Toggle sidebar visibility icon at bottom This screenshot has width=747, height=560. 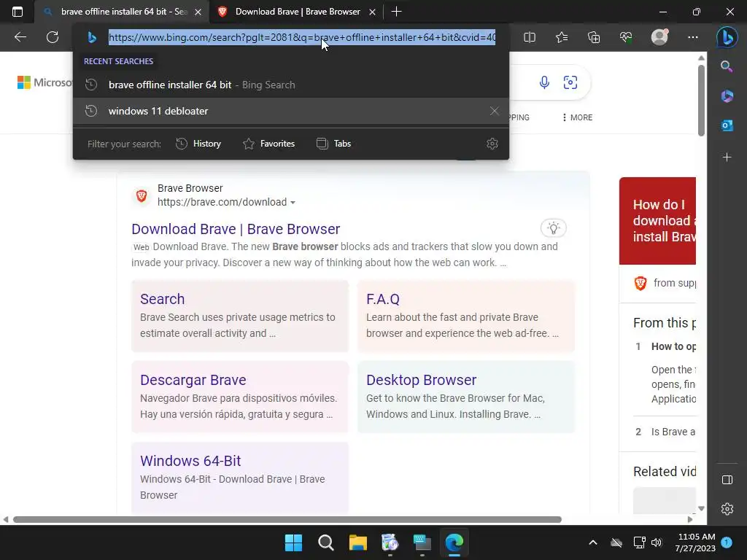(727, 480)
